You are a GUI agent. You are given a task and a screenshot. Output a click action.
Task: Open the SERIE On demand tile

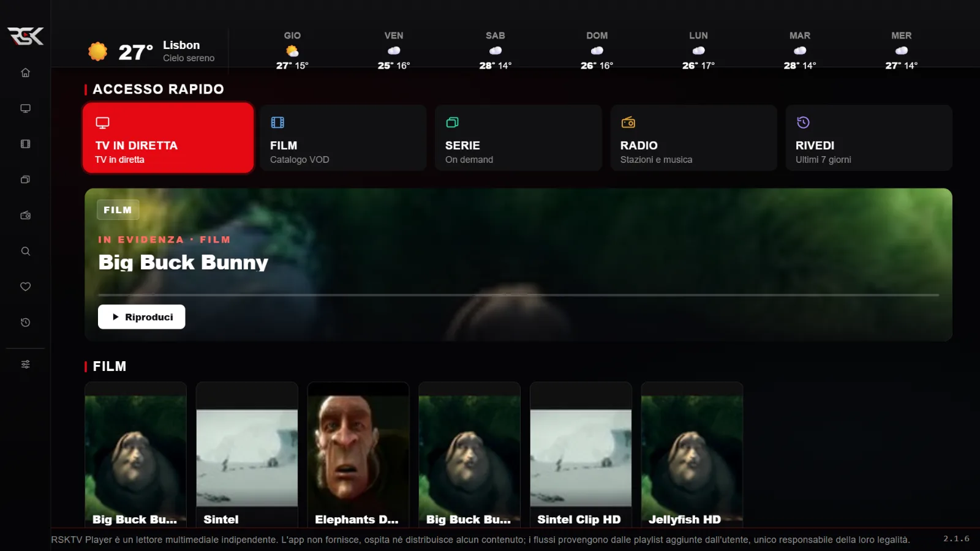[518, 138]
